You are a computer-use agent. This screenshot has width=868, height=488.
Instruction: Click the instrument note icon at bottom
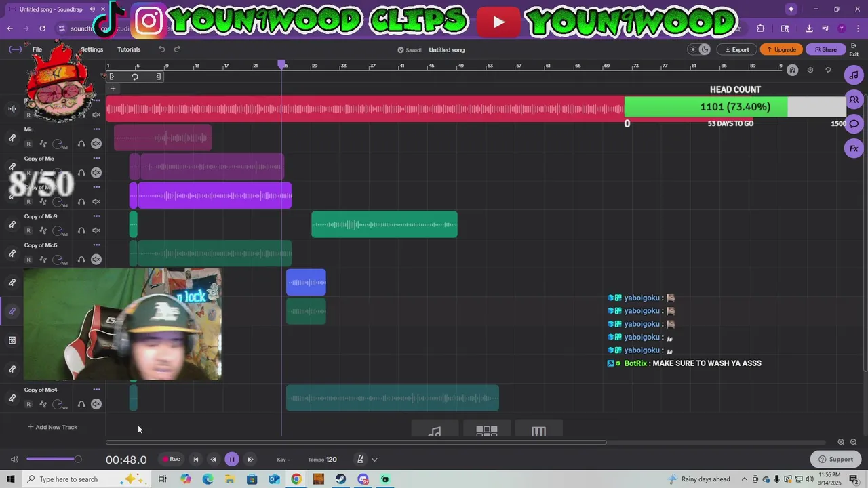click(x=435, y=431)
